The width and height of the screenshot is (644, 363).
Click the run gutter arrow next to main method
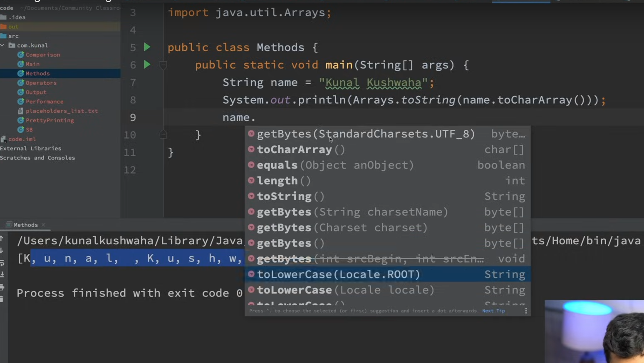tap(147, 65)
